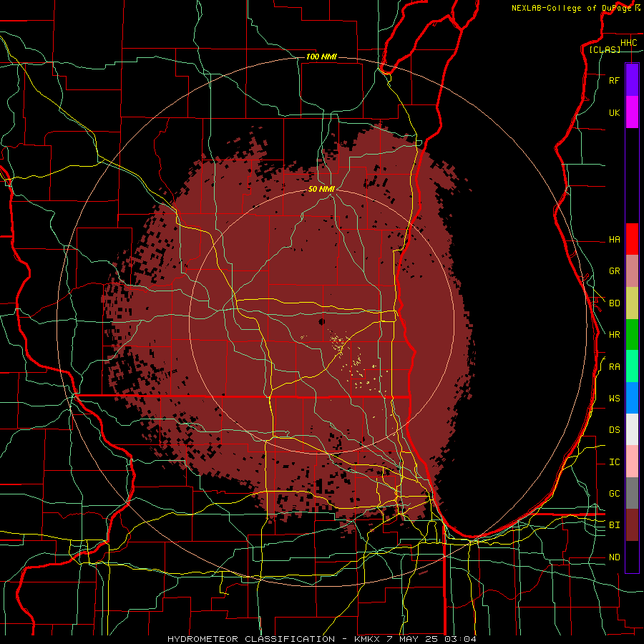Click the GR pink legend swatch

pyautogui.click(x=632, y=271)
